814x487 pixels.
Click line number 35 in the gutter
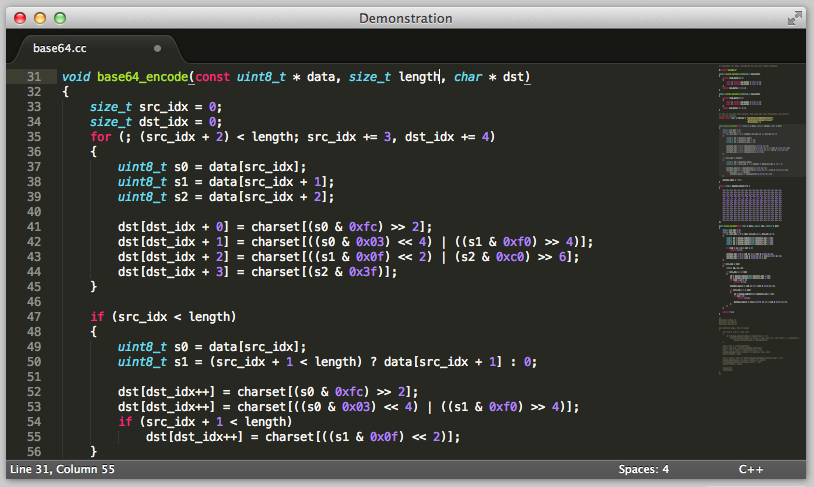coord(34,137)
